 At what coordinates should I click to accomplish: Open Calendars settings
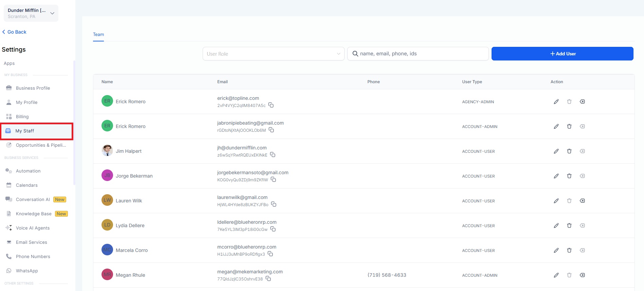pos(26,185)
